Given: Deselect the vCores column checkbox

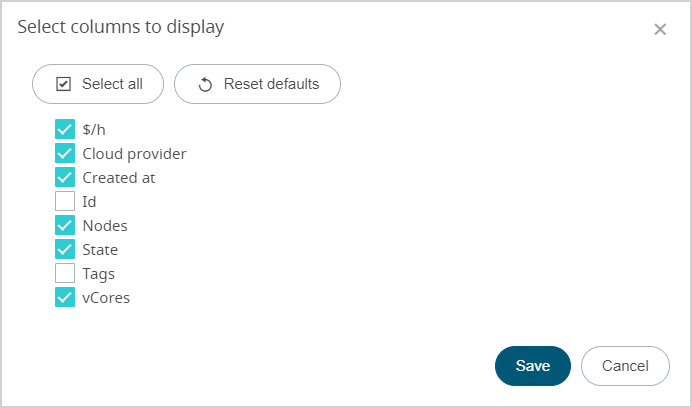Looking at the screenshot, I should tap(65, 297).
